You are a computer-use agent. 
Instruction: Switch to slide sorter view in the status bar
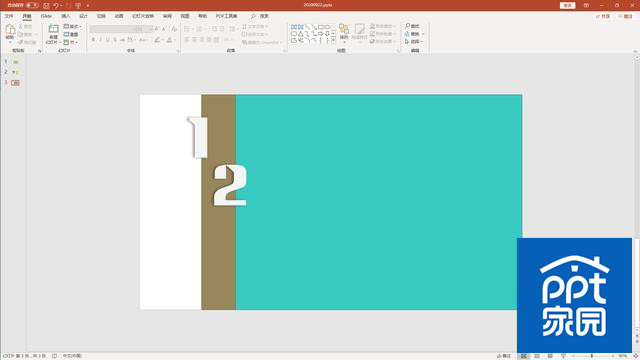[537, 356]
